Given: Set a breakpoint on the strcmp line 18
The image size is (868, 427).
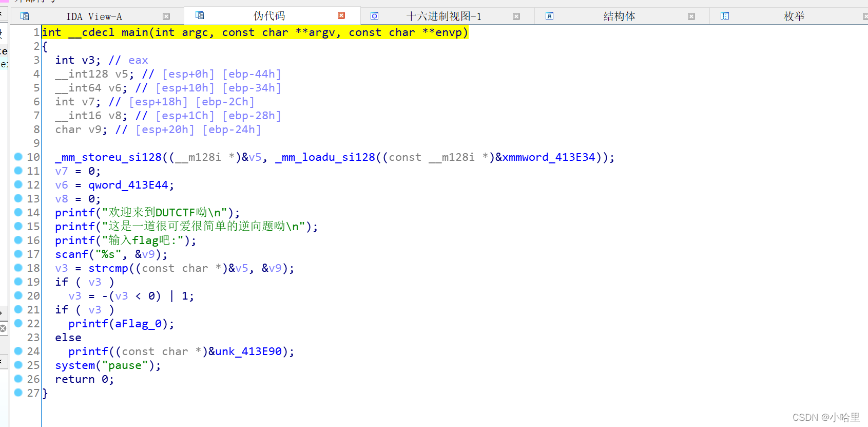Looking at the screenshot, I should [18, 268].
